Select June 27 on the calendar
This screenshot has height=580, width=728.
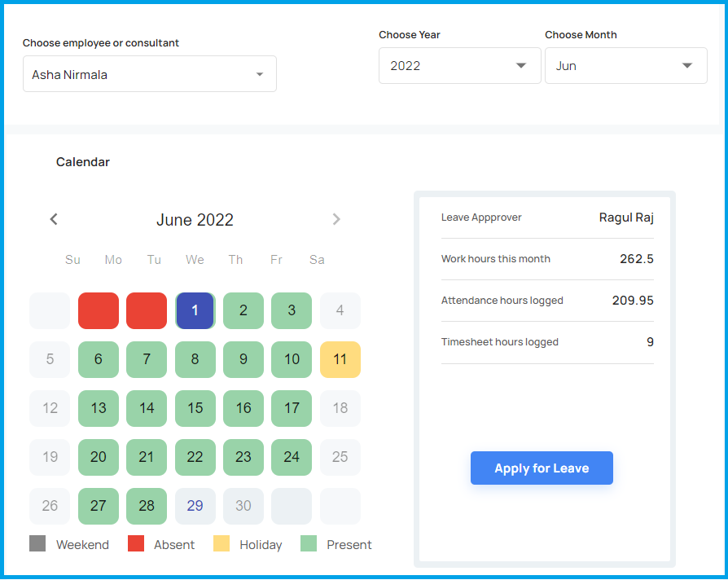tap(99, 506)
